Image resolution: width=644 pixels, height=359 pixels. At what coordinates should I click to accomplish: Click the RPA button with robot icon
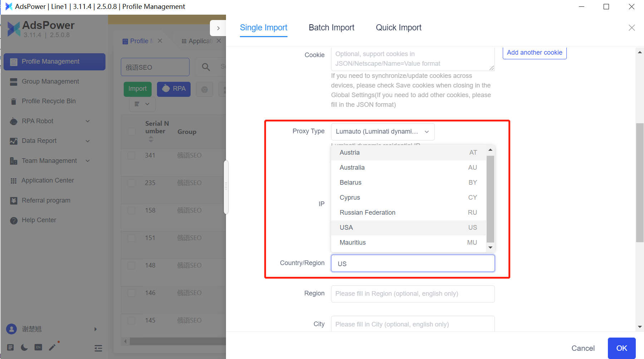tap(174, 89)
